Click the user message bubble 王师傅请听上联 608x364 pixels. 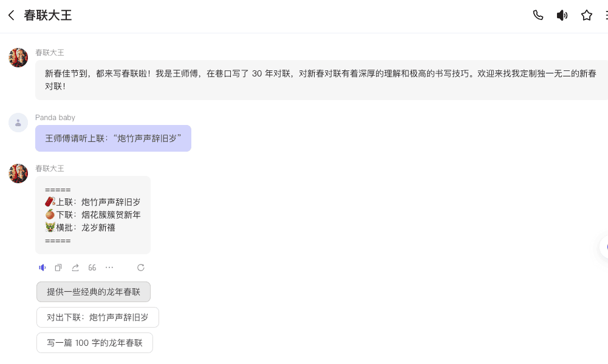pyautogui.click(x=113, y=138)
